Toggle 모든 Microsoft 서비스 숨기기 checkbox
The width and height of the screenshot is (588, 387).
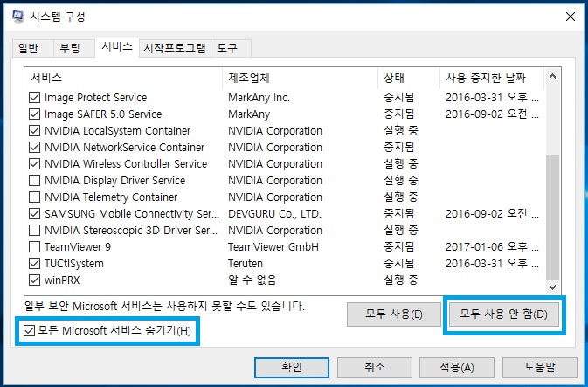click(x=31, y=330)
